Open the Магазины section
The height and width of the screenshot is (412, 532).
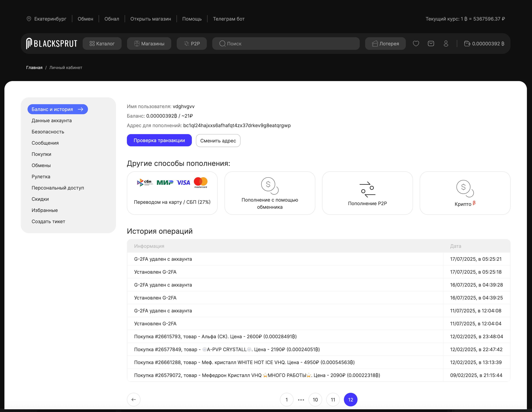pyautogui.click(x=149, y=44)
